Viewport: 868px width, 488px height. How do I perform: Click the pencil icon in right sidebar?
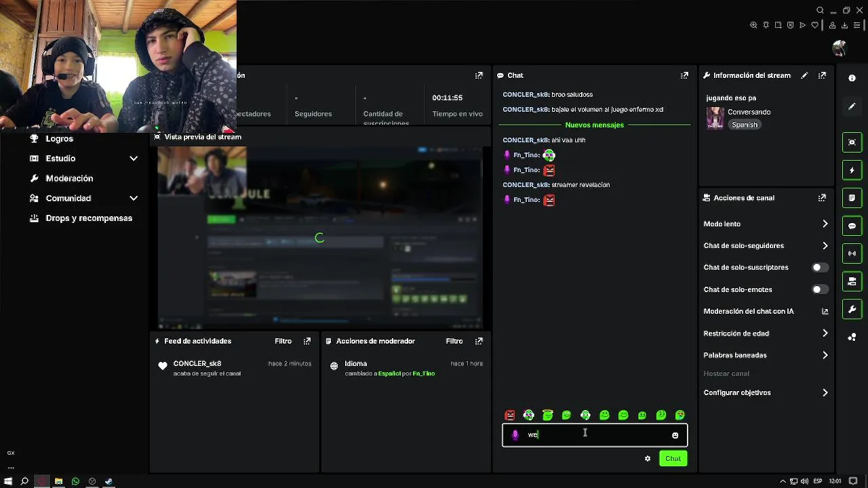click(x=852, y=106)
